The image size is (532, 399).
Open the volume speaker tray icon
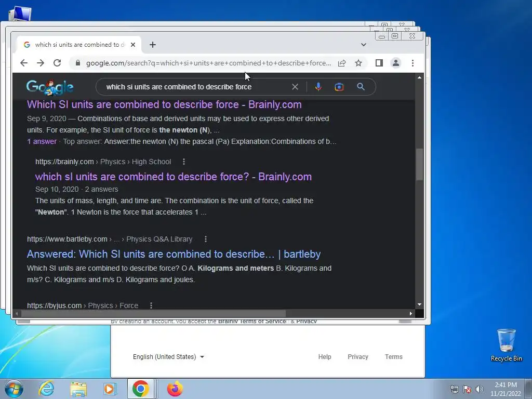point(480,389)
